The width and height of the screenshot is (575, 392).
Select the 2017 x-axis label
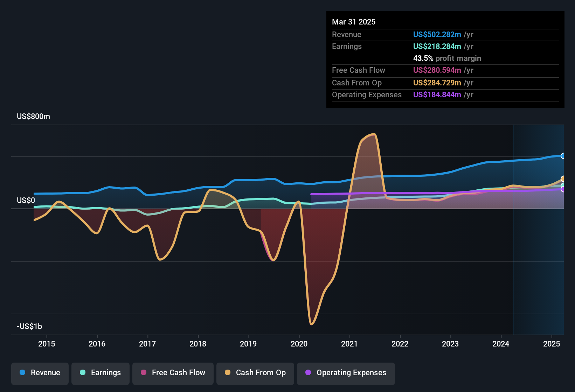click(147, 344)
